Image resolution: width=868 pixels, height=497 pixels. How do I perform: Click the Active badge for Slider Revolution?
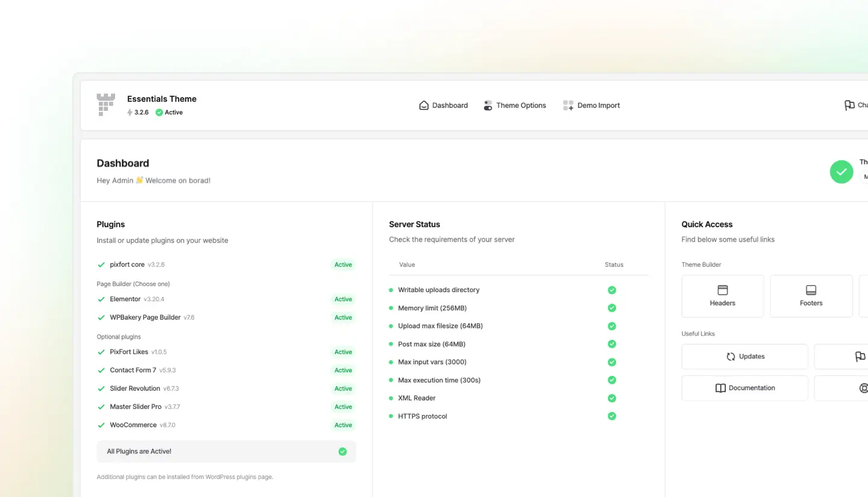[x=343, y=389]
